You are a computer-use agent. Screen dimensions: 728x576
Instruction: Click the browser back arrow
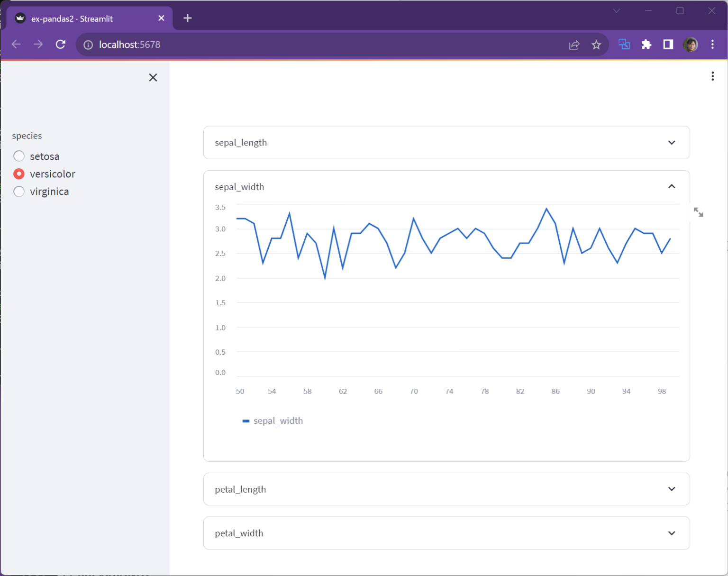coord(16,44)
